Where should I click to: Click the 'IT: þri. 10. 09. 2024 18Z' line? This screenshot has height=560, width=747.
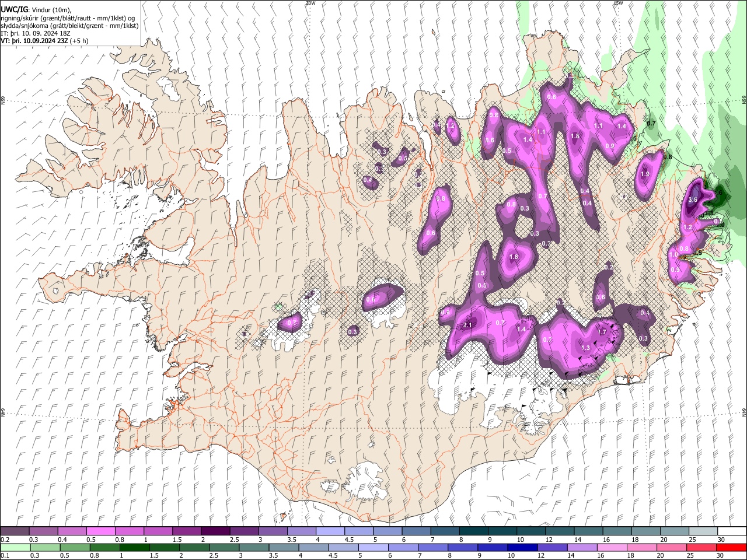pos(36,33)
